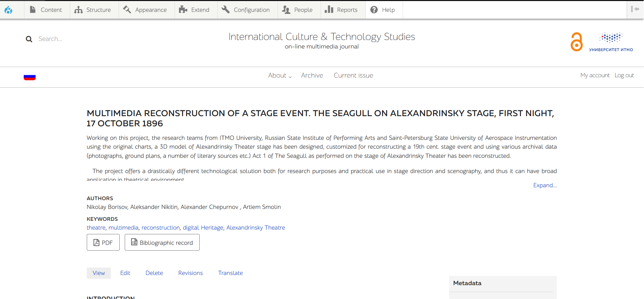The width and height of the screenshot is (644, 299).
Task: Click the search magnifier icon
Action: [29, 39]
